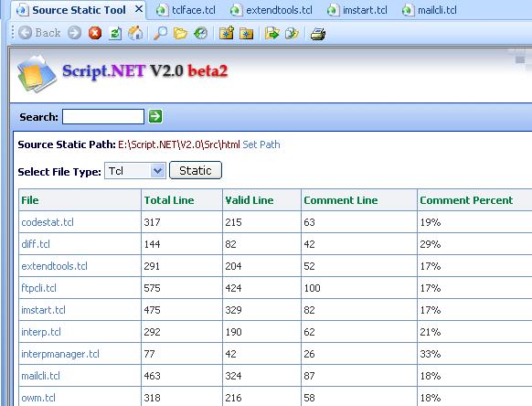
Task: Open the owm.tcl file link
Action: pos(38,398)
